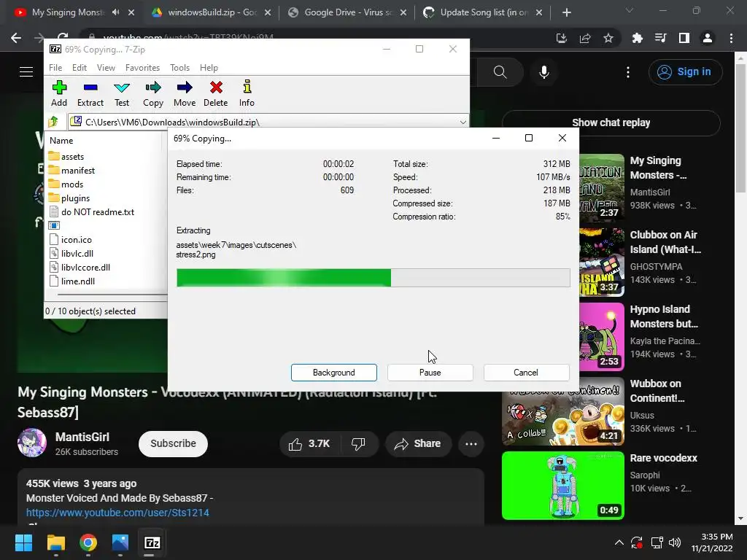Open Chrome extensions puzzle icon
The width and height of the screenshot is (747, 560).
637,38
